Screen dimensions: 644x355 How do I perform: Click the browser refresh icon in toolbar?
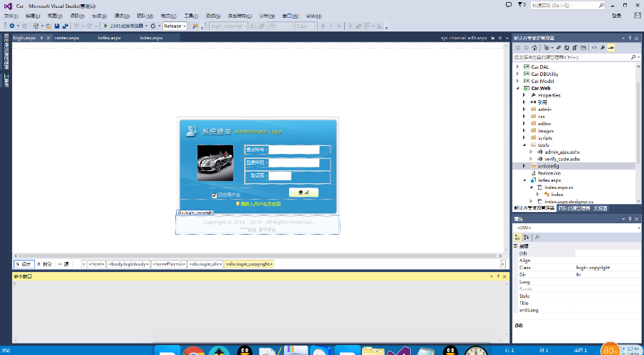(153, 26)
